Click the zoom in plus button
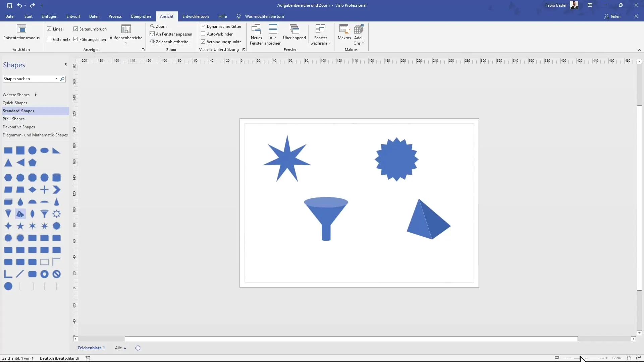 click(607, 358)
